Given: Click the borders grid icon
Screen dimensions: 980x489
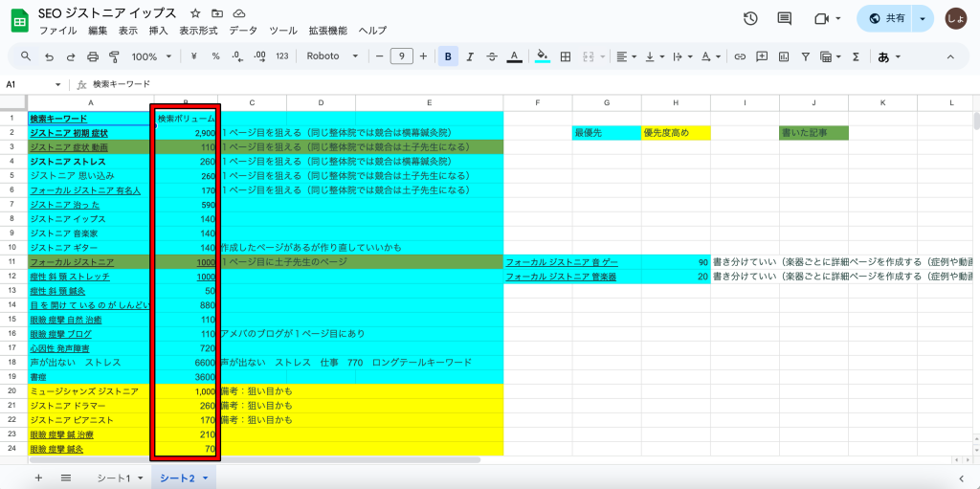Looking at the screenshot, I should (567, 56).
